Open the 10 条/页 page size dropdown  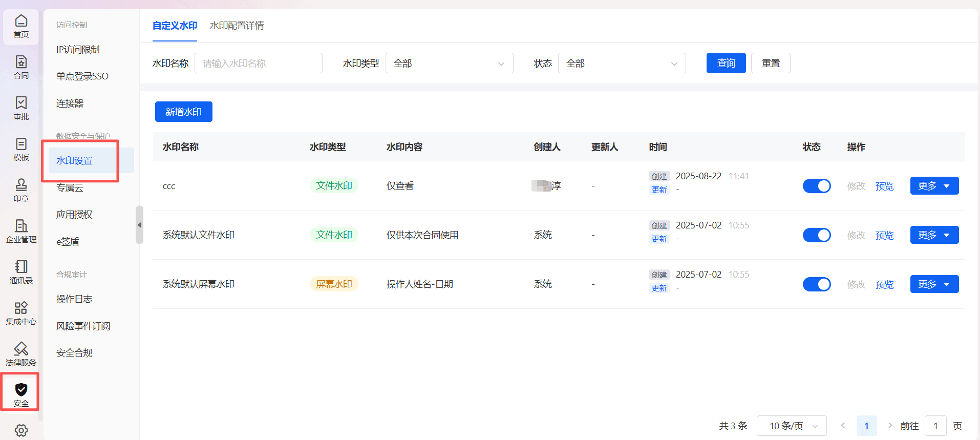pyautogui.click(x=792, y=426)
